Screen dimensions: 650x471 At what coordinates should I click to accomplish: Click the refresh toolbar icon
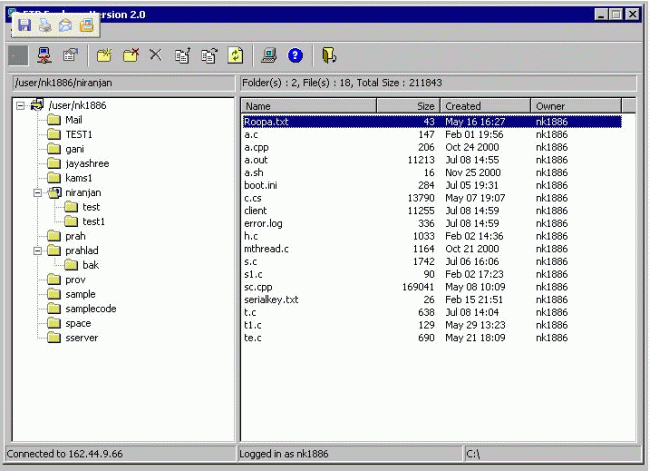click(237, 56)
